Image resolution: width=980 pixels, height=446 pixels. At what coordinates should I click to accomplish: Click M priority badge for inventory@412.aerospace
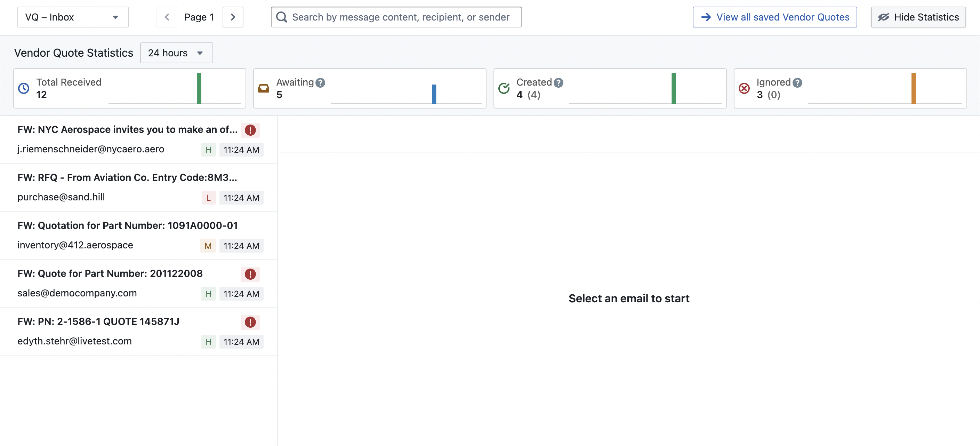click(x=208, y=246)
